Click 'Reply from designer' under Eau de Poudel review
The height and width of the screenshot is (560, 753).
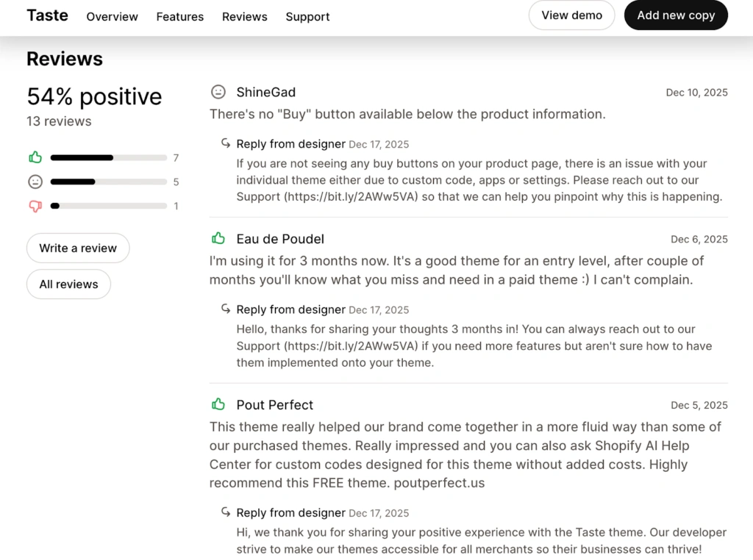pyautogui.click(x=290, y=309)
